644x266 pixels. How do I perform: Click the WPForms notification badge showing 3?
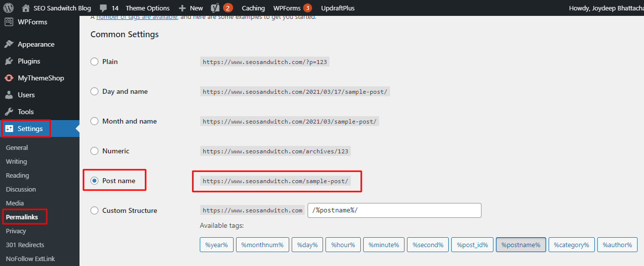308,8
